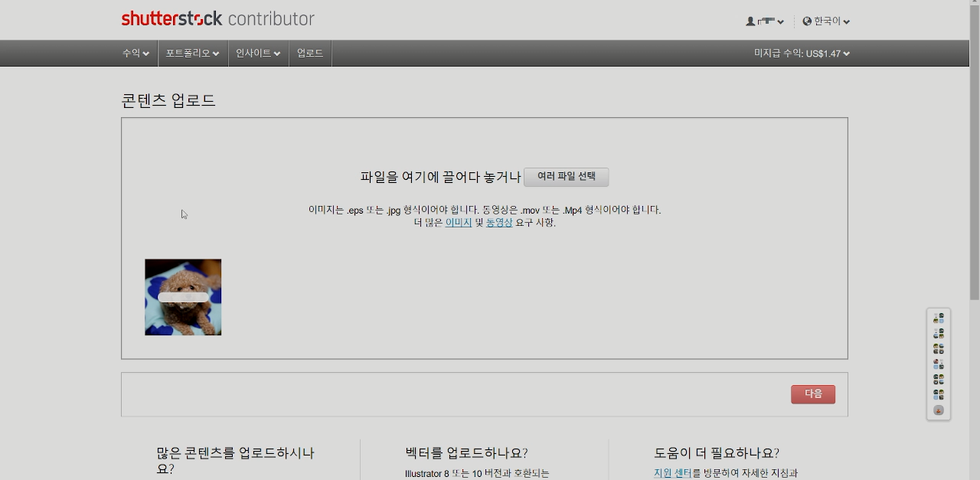This screenshot has height=480, width=980.
Task: Click the upload progress bar on thumbnail
Action: 183,297
